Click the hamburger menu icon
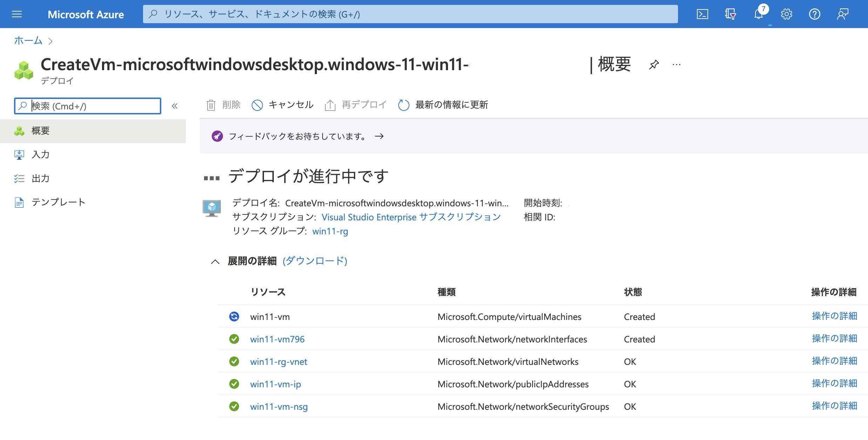868x440 pixels. [16, 14]
